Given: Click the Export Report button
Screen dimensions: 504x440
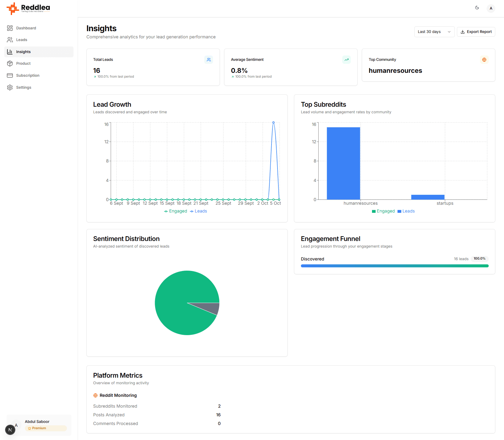Looking at the screenshot, I should tap(476, 32).
